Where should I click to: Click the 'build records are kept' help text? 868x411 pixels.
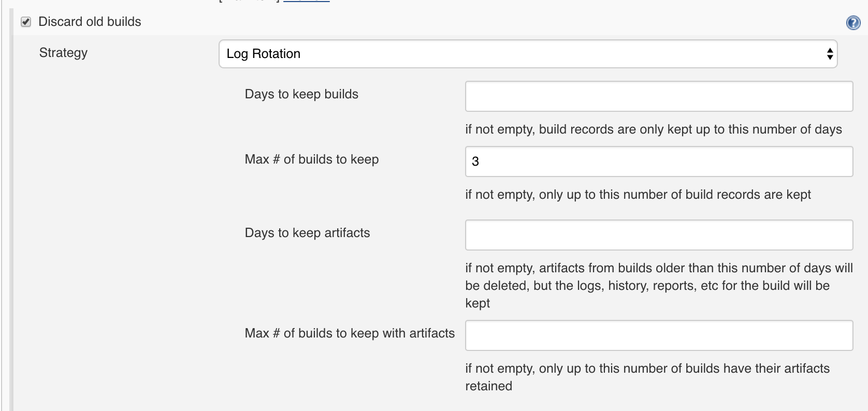(x=638, y=195)
